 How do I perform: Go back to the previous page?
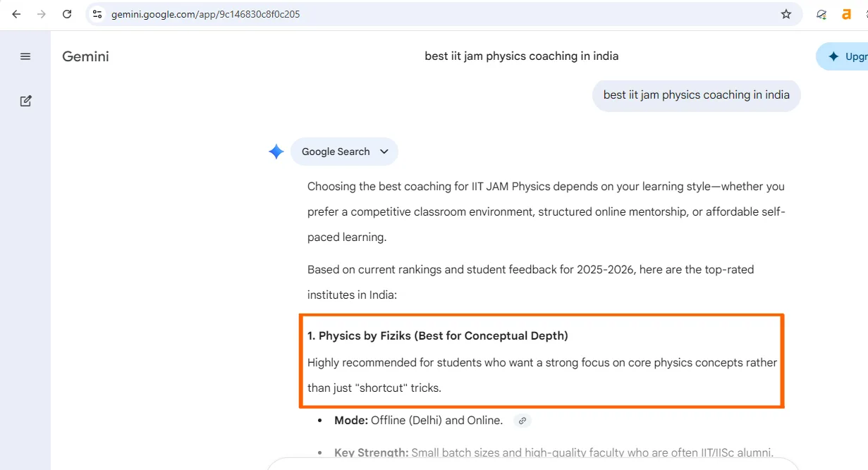(16, 14)
